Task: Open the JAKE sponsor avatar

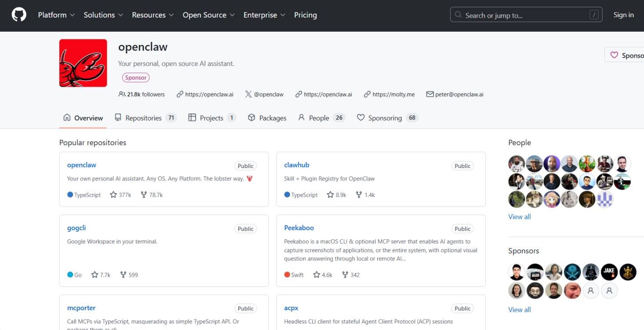Action: pyautogui.click(x=609, y=272)
